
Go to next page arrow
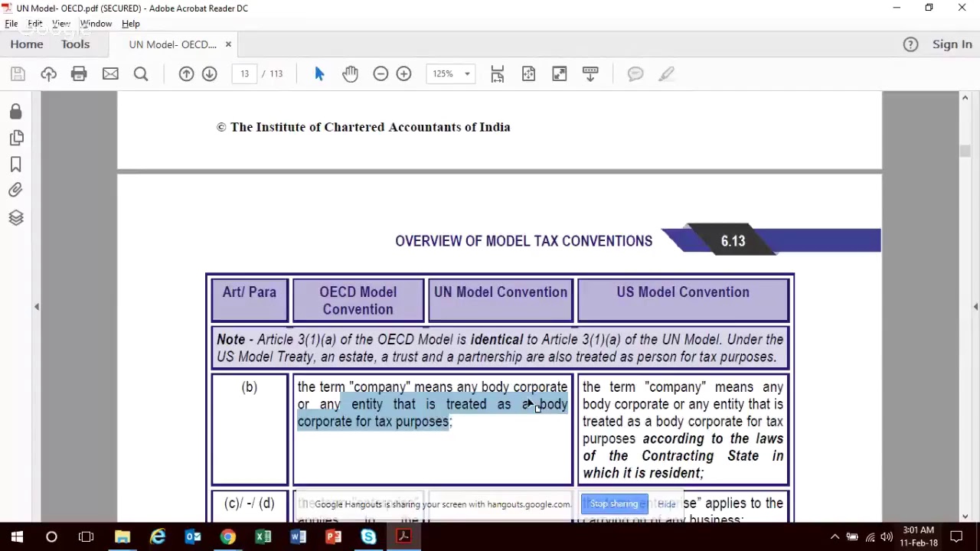(x=209, y=73)
